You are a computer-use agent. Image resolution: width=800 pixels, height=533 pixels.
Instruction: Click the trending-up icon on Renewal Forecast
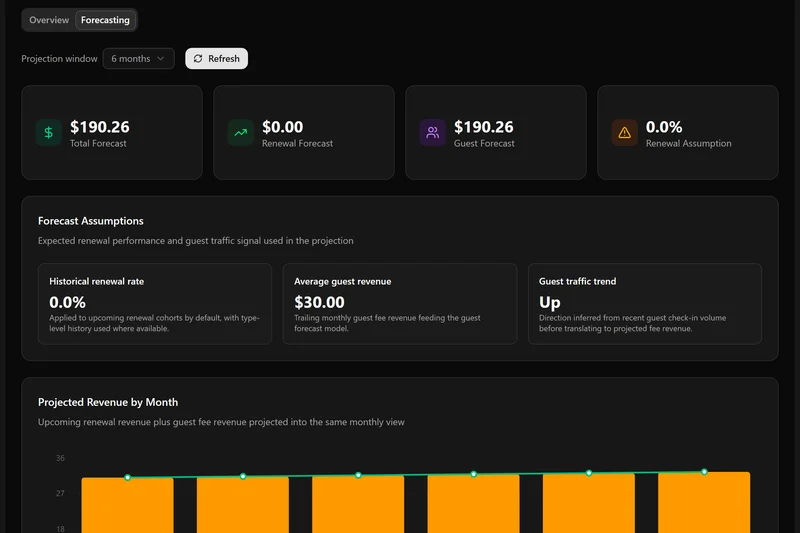pyautogui.click(x=240, y=133)
